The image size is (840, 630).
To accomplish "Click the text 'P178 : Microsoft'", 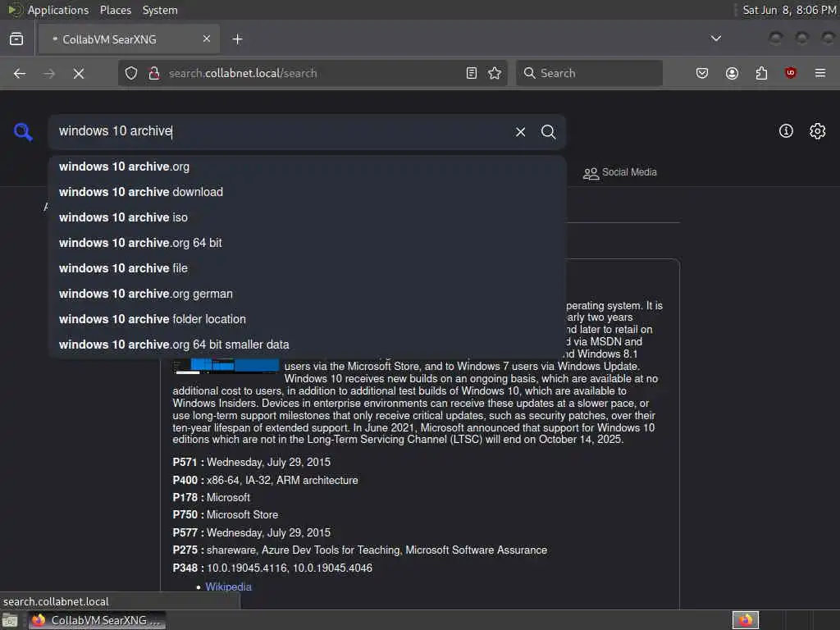I will pos(211,498).
